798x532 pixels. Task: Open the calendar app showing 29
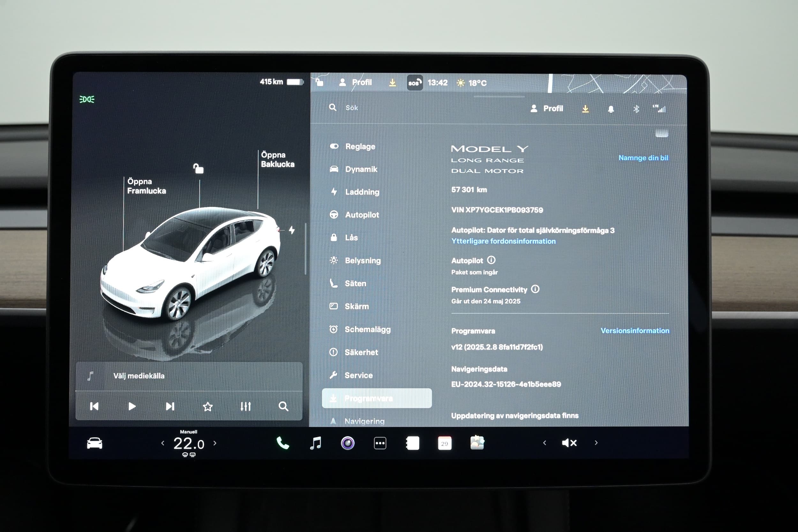coord(445,443)
